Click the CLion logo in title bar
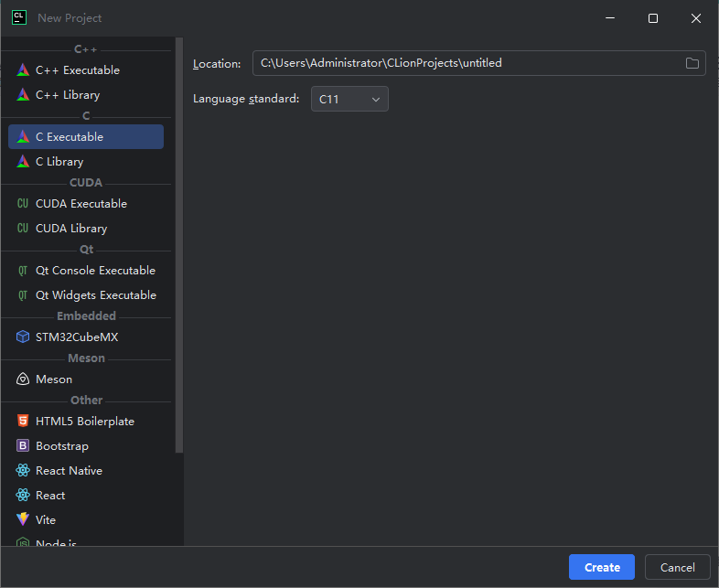Image resolution: width=719 pixels, height=588 pixels. [x=19, y=18]
